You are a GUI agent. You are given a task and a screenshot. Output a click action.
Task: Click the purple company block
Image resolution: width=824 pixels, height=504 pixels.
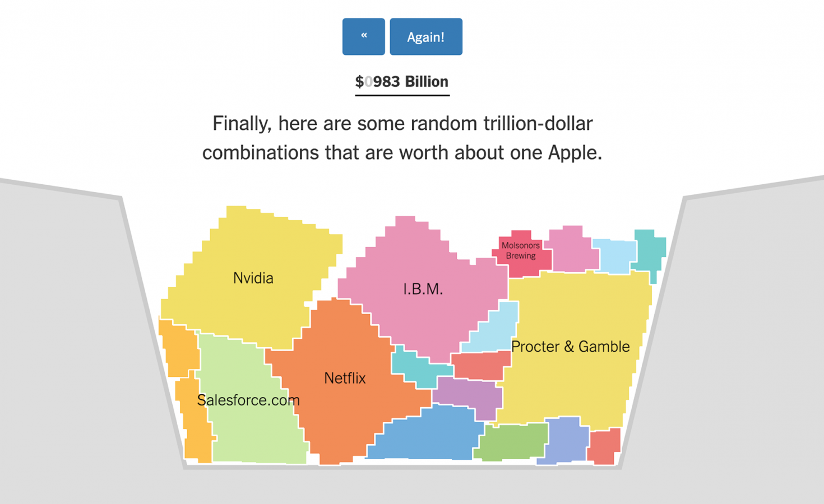coord(468,396)
